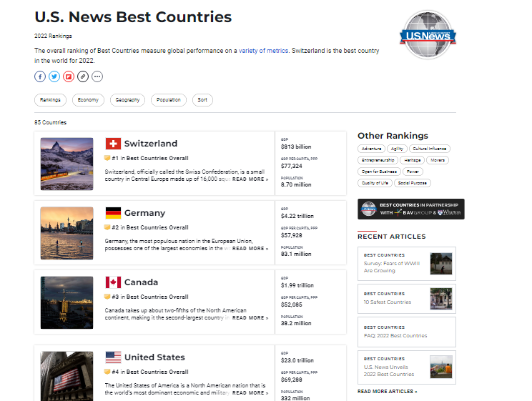Open the Geography filter
532x401 pixels.
pyautogui.click(x=127, y=100)
